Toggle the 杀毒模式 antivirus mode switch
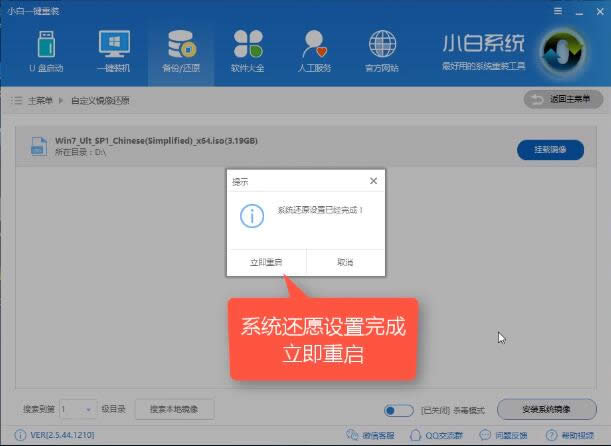The height and width of the screenshot is (446, 611). tap(399, 410)
